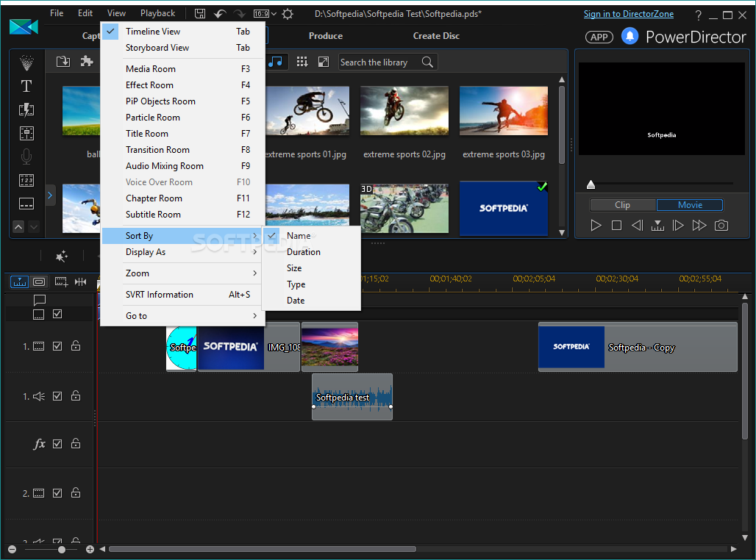Expand the Display As submenu
Screen dimensions: 756x560
[182, 252]
